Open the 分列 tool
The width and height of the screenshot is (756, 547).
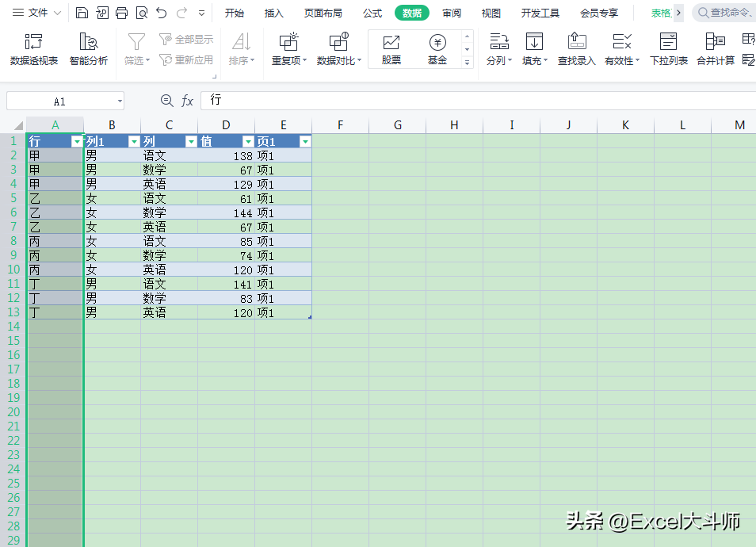pos(499,48)
